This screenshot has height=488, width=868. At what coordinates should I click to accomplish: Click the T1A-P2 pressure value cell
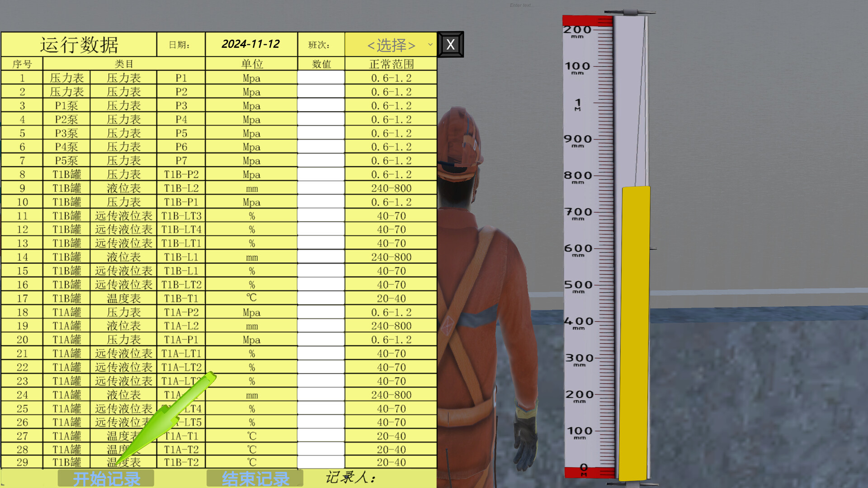[321, 312]
